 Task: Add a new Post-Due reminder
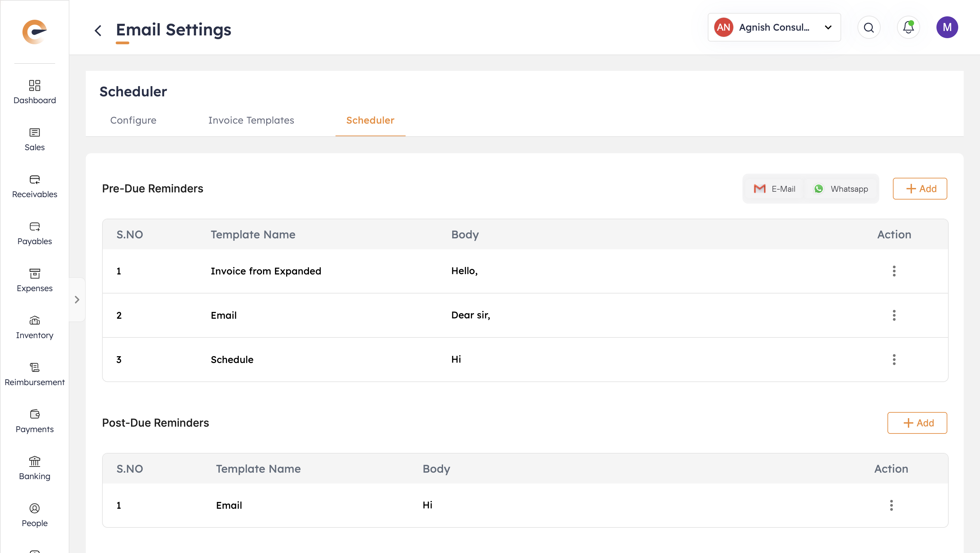(x=917, y=423)
